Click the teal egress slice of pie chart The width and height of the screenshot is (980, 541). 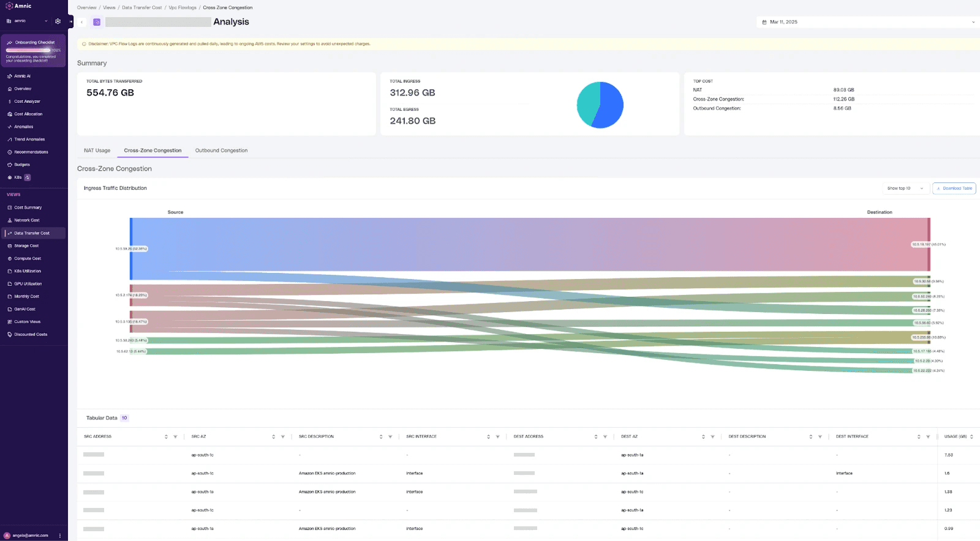[x=588, y=104]
